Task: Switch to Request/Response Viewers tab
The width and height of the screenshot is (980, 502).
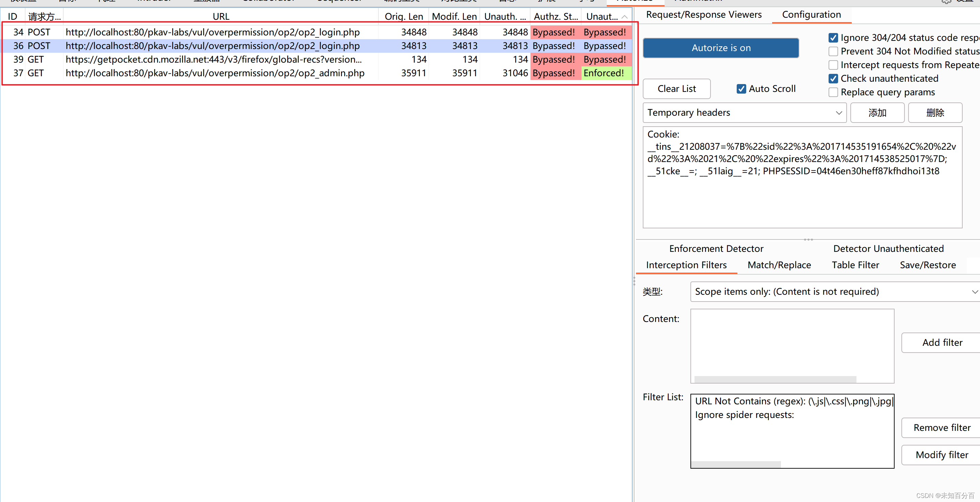Action: point(703,15)
